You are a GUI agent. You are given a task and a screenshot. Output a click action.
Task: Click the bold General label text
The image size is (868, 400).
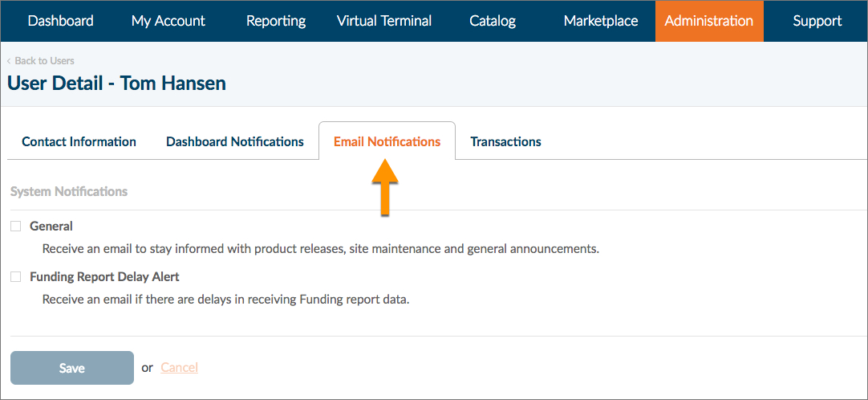click(51, 227)
